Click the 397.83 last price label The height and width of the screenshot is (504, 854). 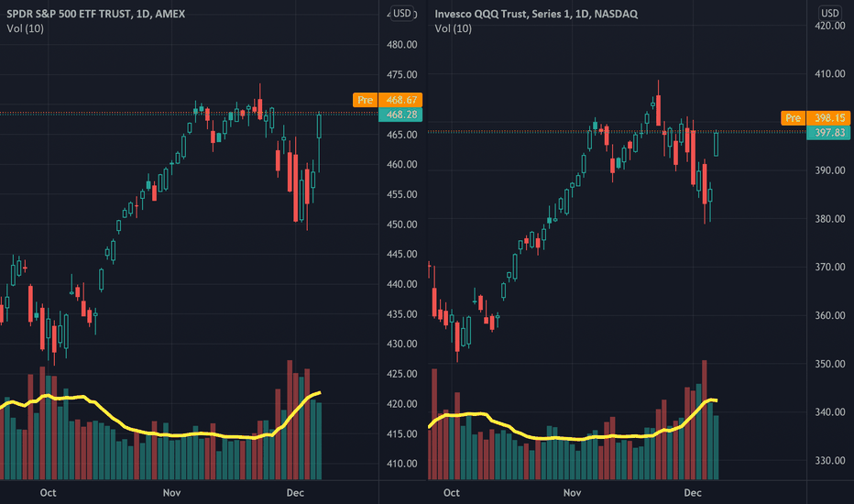(829, 132)
